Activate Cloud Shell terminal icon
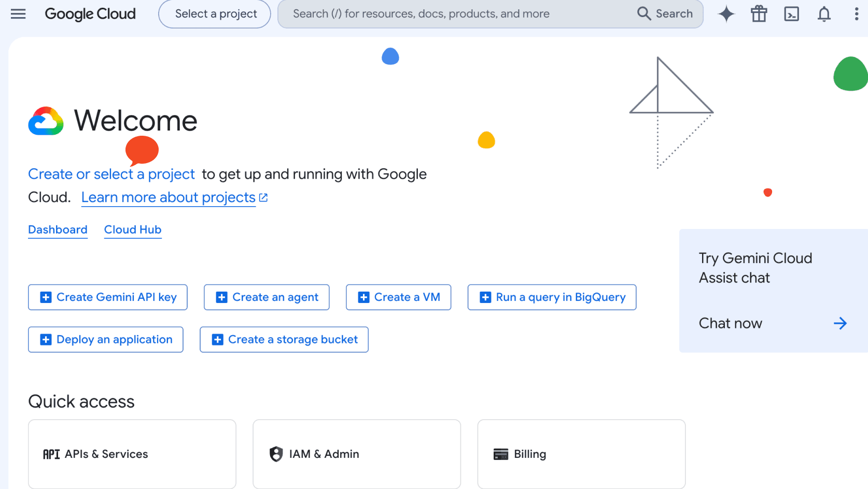Viewport: 868px width, 489px height. (x=792, y=14)
